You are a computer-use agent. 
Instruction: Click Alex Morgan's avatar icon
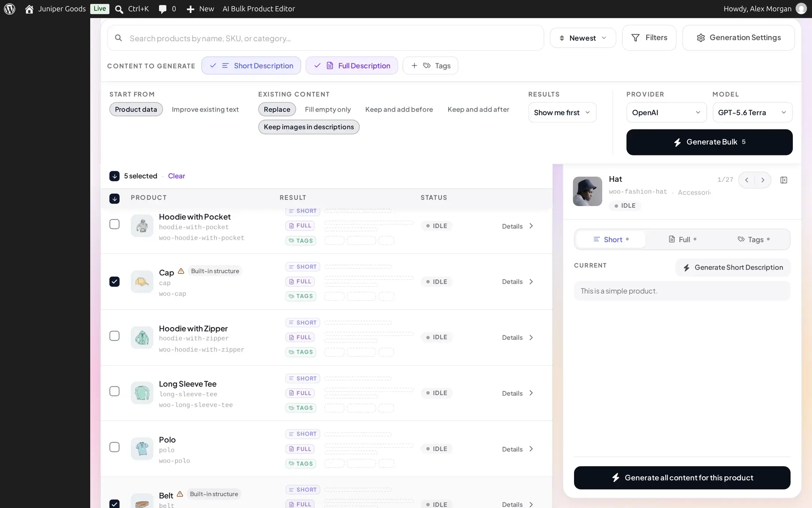(801, 9)
